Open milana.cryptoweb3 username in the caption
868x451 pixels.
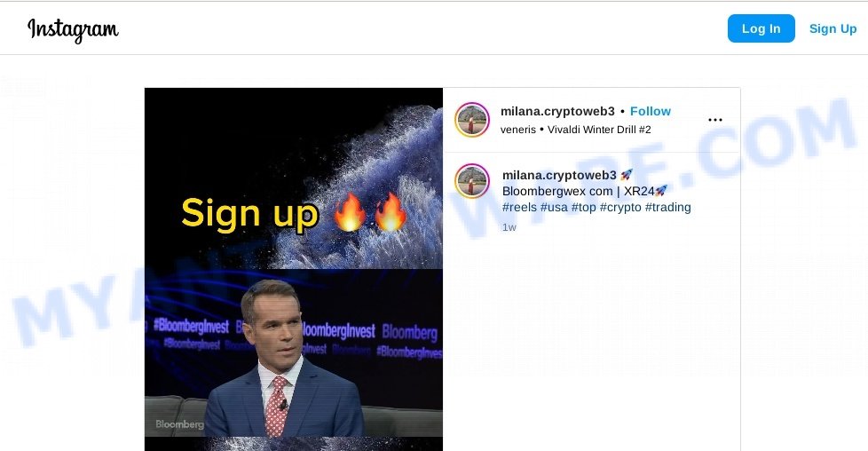point(559,175)
